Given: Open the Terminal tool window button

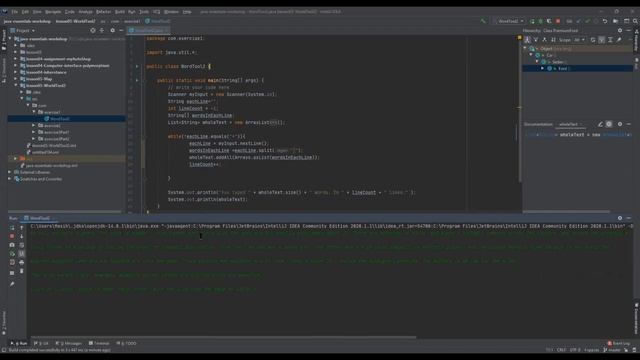Looking at the screenshot, I should pos(99,344).
